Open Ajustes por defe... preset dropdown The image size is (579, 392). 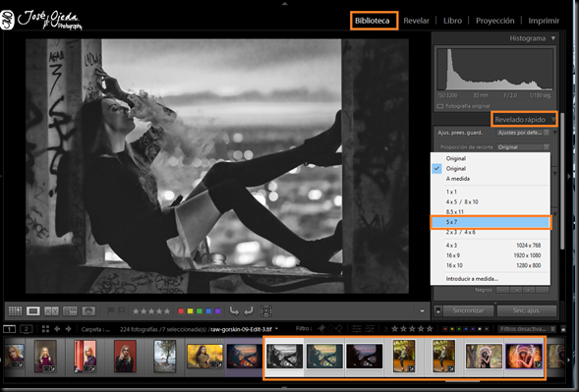pos(523,133)
